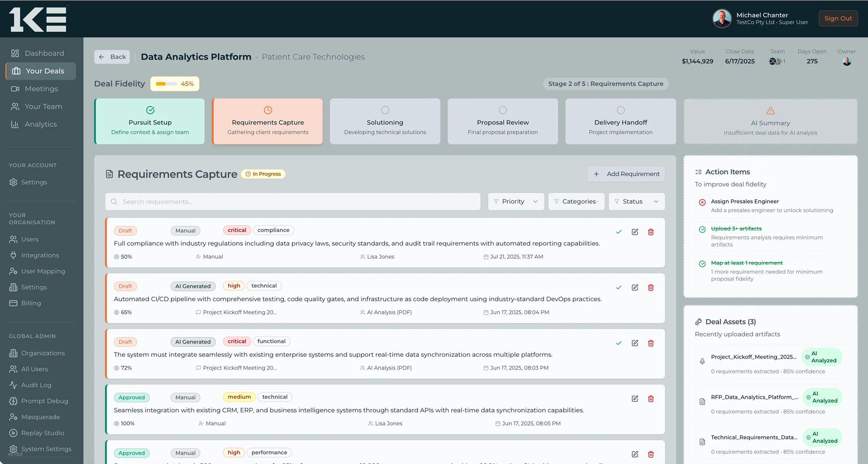Select the Requirements Capture stage card
The width and height of the screenshot is (868, 464).
(267, 122)
